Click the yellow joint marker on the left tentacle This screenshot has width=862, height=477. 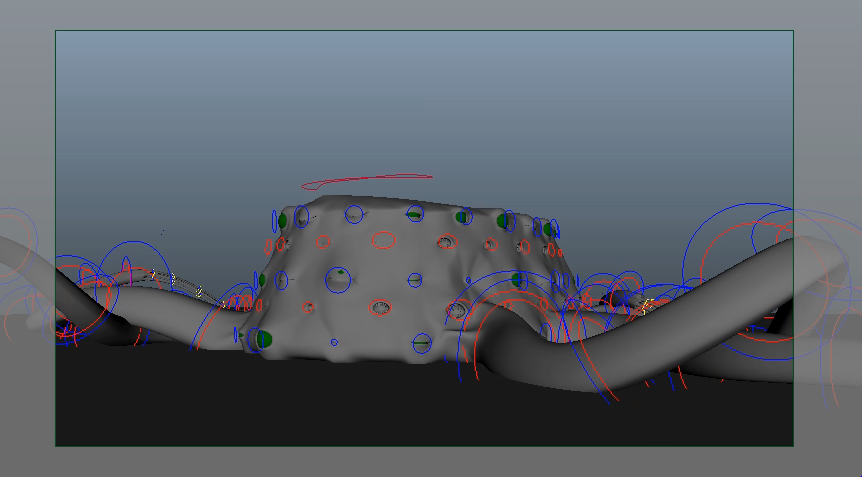(199, 292)
